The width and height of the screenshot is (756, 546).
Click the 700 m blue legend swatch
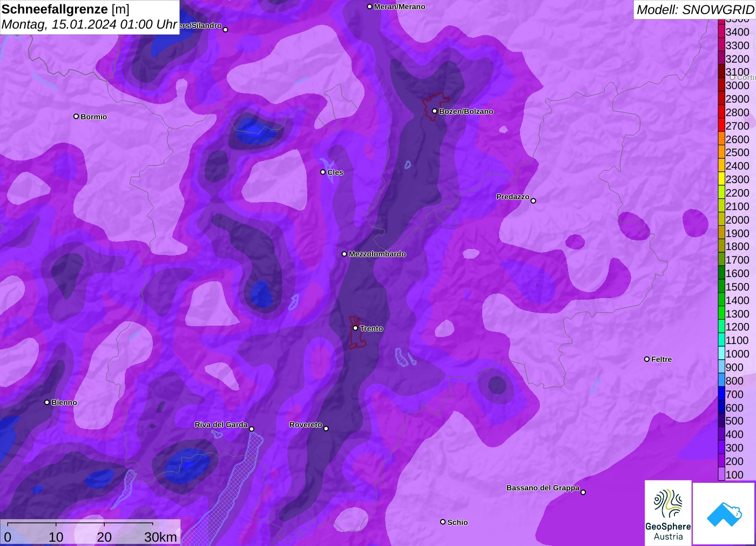point(721,394)
